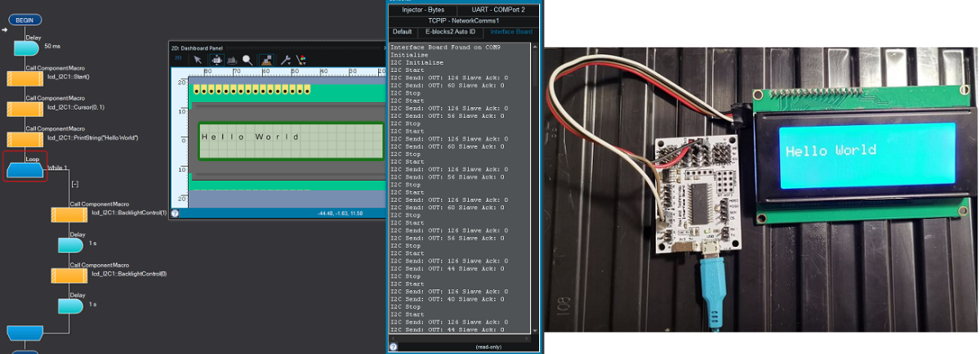This screenshot has width=980, height=354.
Task: Click the Dashboard Panel title bar
Action: click(278, 47)
